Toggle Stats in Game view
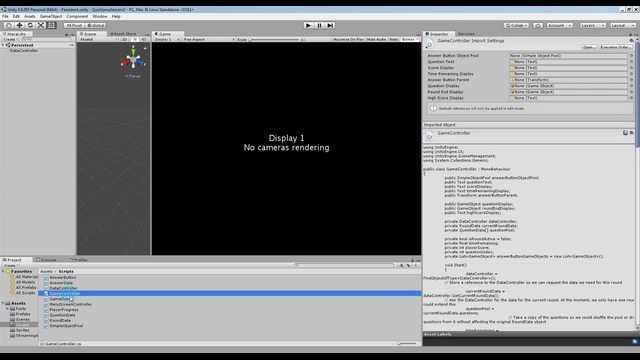This screenshot has width=640, height=360. (x=393, y=39)
